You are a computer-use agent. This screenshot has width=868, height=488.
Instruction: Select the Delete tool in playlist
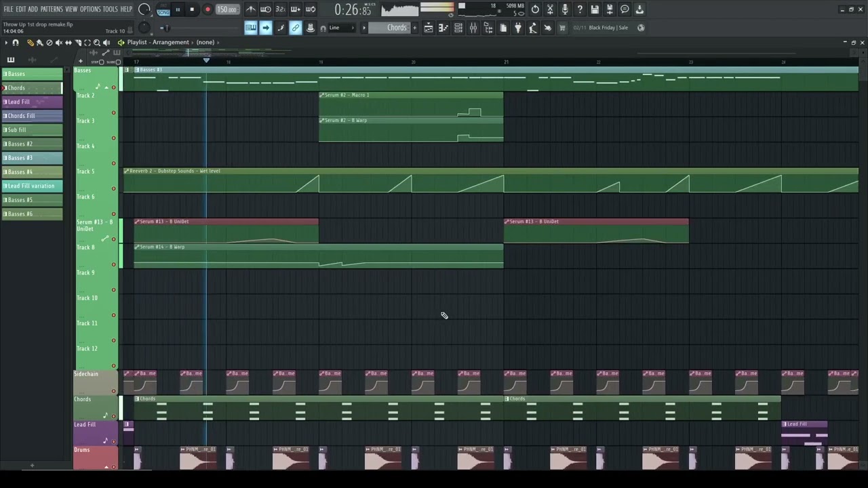[x=49, y=43]
